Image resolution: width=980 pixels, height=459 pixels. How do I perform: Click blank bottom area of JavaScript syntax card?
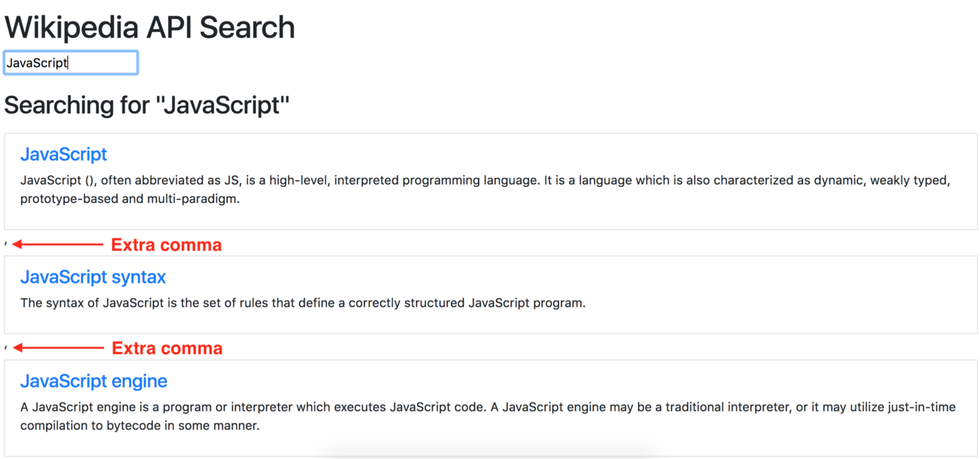(x=490, y=322)
